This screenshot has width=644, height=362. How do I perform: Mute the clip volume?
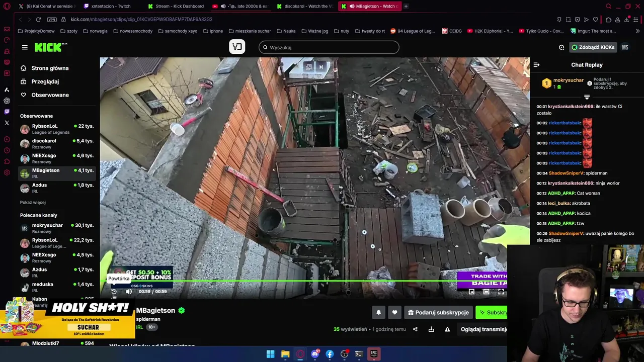[129, 292]
